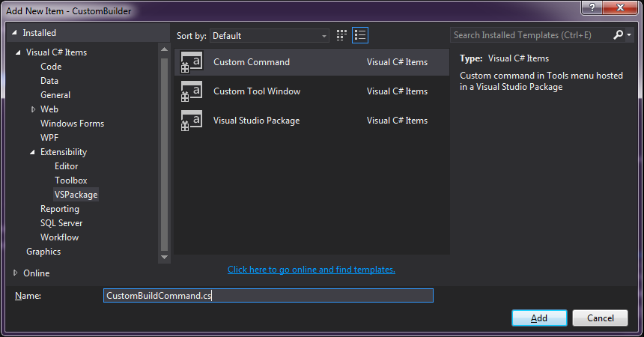Click the Visual C# Items tree label

point(57,52)
